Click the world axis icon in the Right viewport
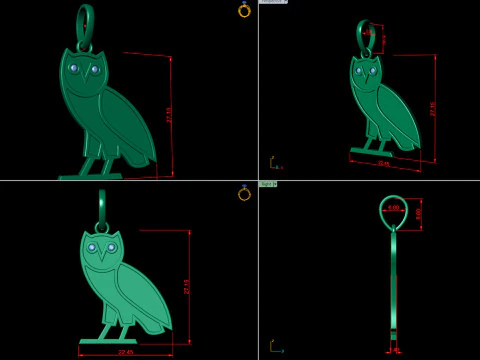 click(x=276, y=346)
